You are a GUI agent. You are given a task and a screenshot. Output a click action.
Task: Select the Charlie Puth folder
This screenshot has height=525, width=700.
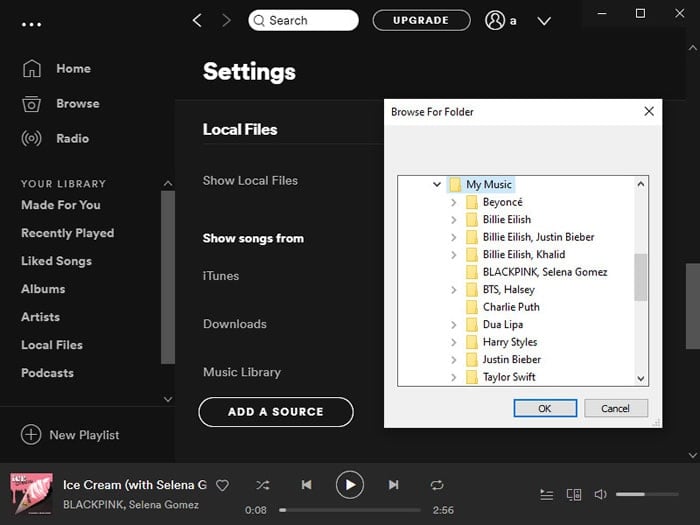pyautogui.click(x=511, y=307)
